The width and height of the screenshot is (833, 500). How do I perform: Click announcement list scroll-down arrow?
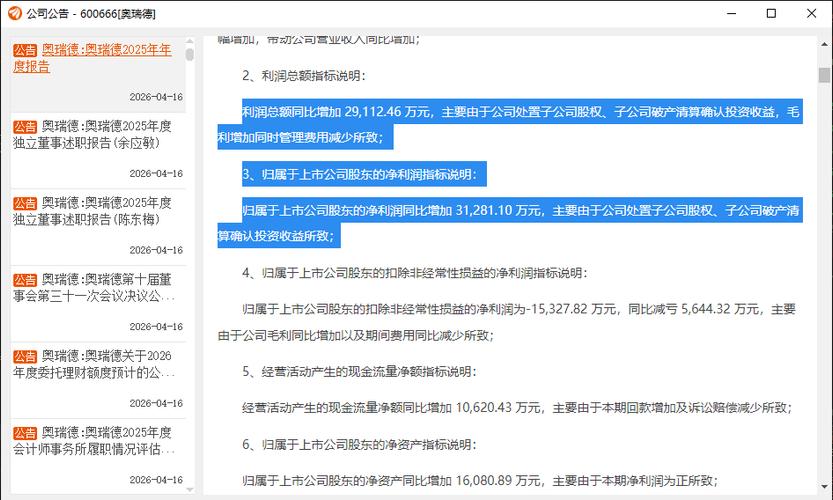(190, 489)
